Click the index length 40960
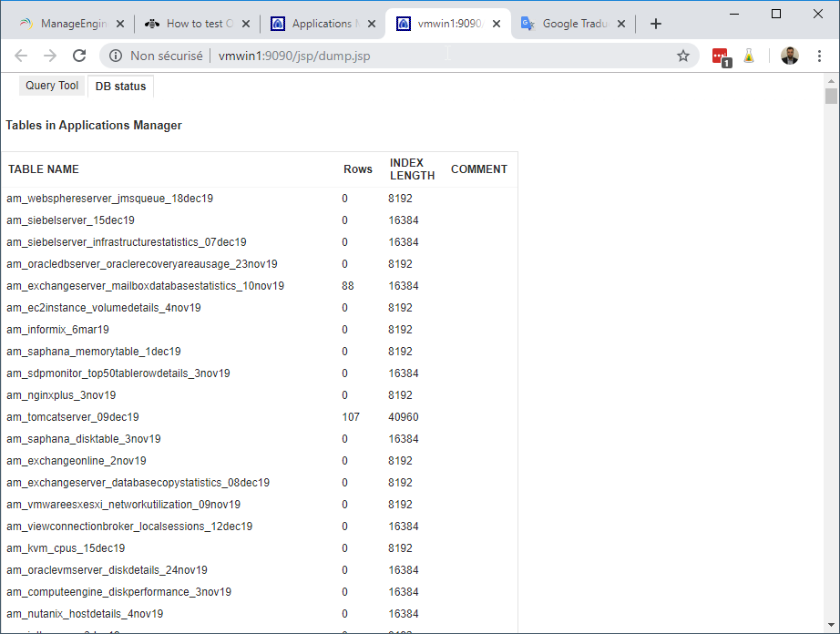The height and width of the screenshot is (634, 840). point(404,417)
